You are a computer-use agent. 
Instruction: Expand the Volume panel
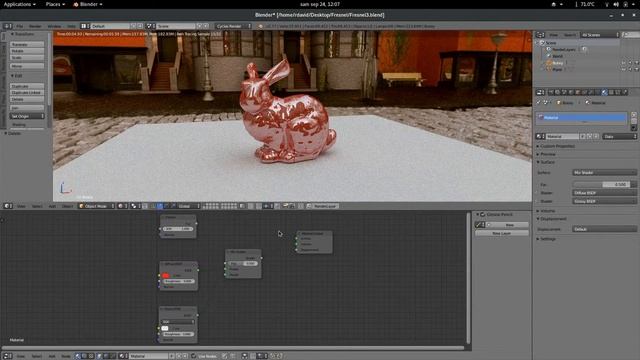tap(546, 211)
